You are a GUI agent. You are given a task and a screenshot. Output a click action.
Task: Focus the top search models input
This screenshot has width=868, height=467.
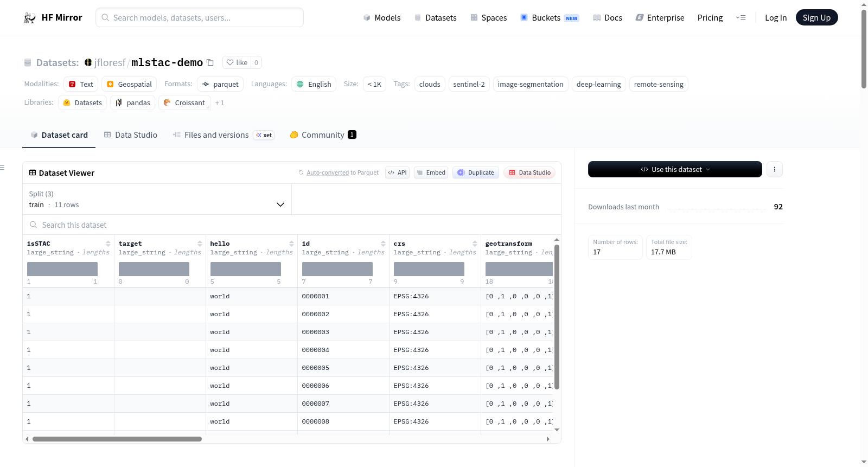[200, 17]
